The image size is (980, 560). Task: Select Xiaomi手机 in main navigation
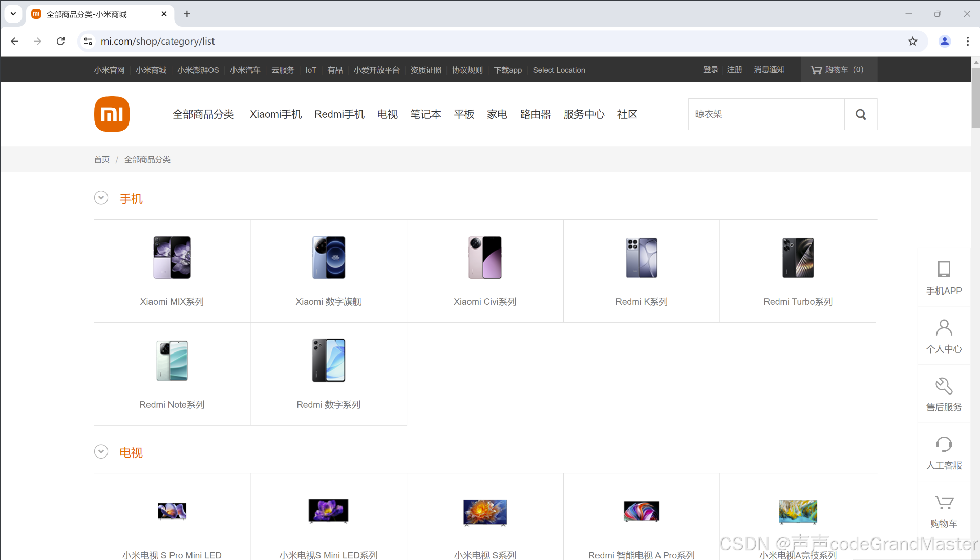click(276, 114)
